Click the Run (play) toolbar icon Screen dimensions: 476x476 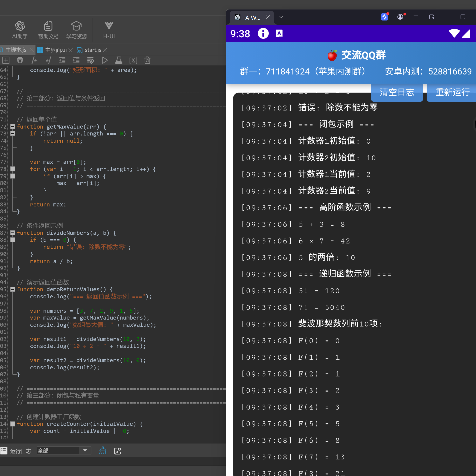click(105, 60)
